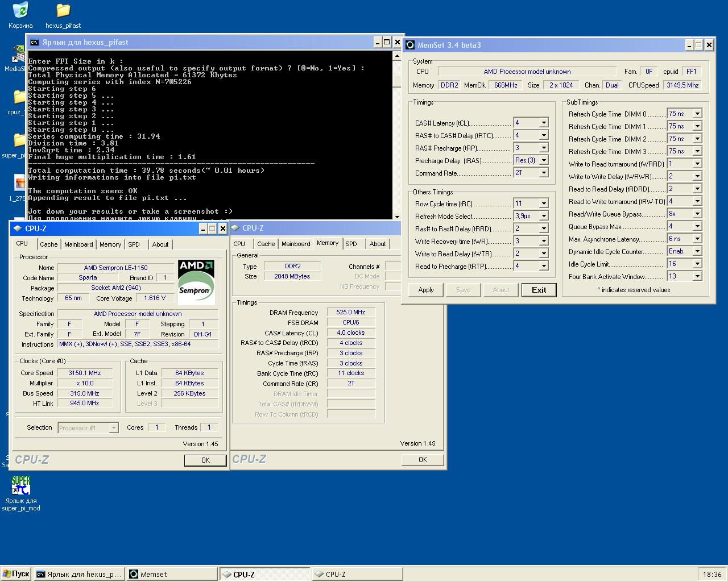This screenshot has width=728, height=582.
Task: Activate the second CPU-Z taskbar button
Action: pyautogui.click(x=357, y=574)
